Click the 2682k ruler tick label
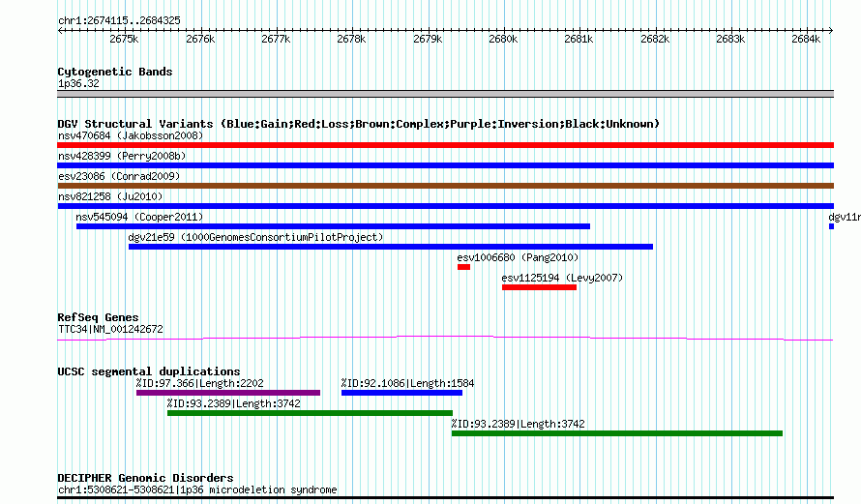The image size is (861, 504). pos(655,39)
